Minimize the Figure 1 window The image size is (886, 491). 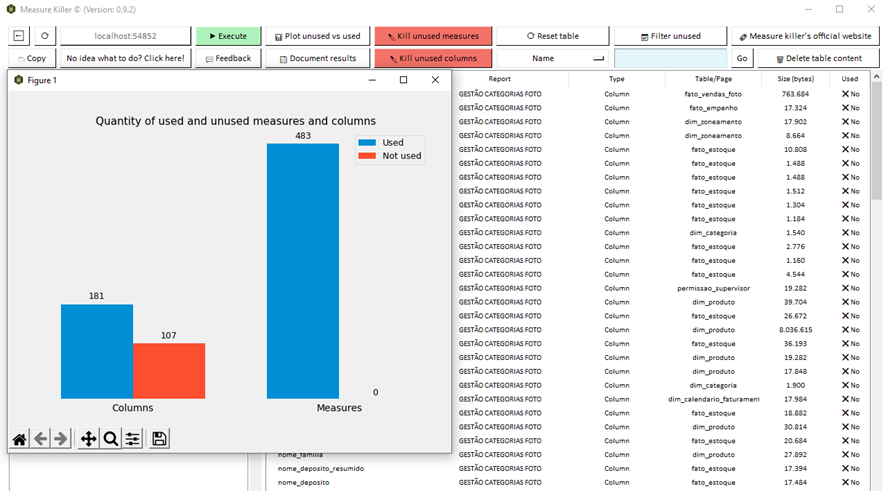tap(372, 80)
